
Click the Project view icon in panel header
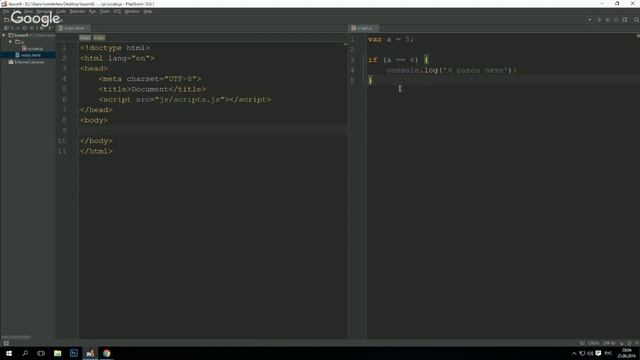point(6,28)
